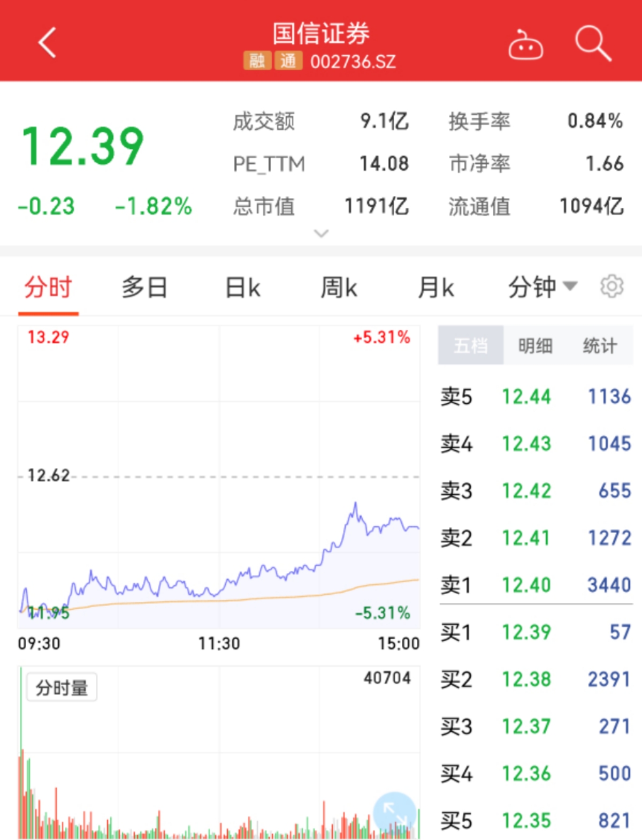Select the 卖3 row at 12.42
This screenshot has width=642, height=840.
point(536,491)
